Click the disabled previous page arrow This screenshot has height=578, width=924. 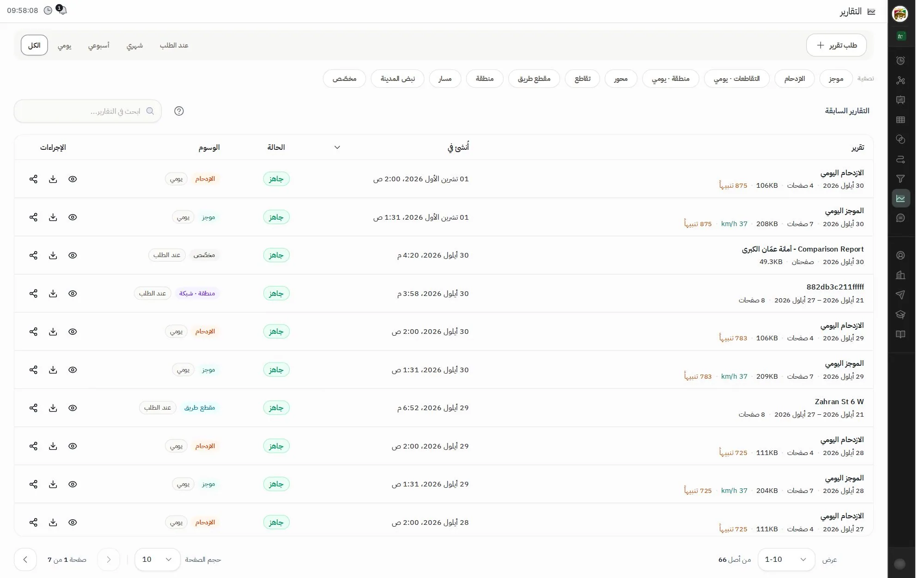point(109,560)
